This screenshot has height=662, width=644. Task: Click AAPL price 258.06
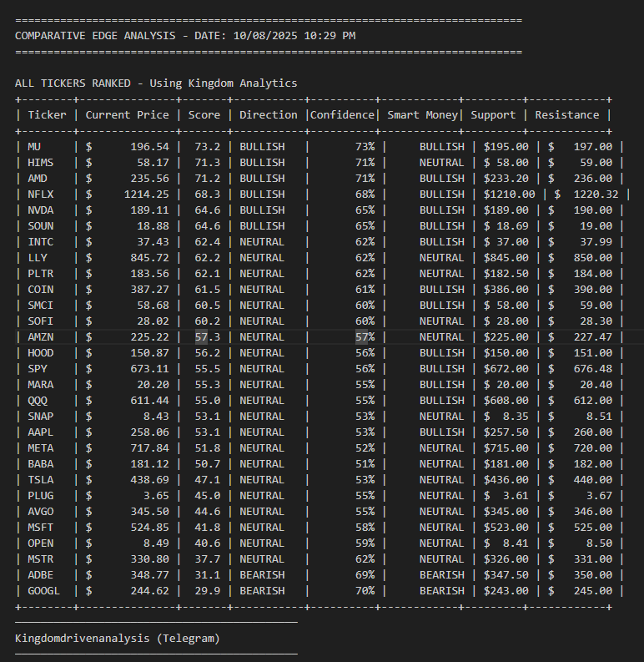(x=150, y=432)
